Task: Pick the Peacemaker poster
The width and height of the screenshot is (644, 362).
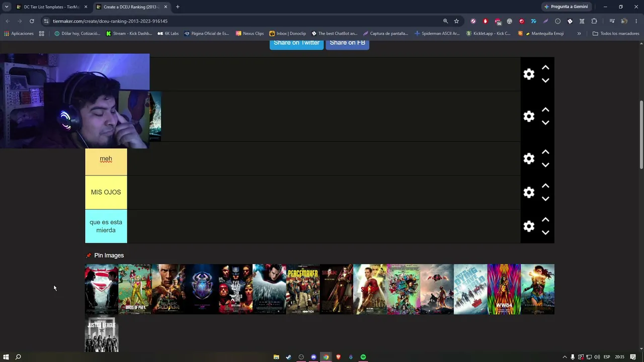Action: click(x=303, y=290)
